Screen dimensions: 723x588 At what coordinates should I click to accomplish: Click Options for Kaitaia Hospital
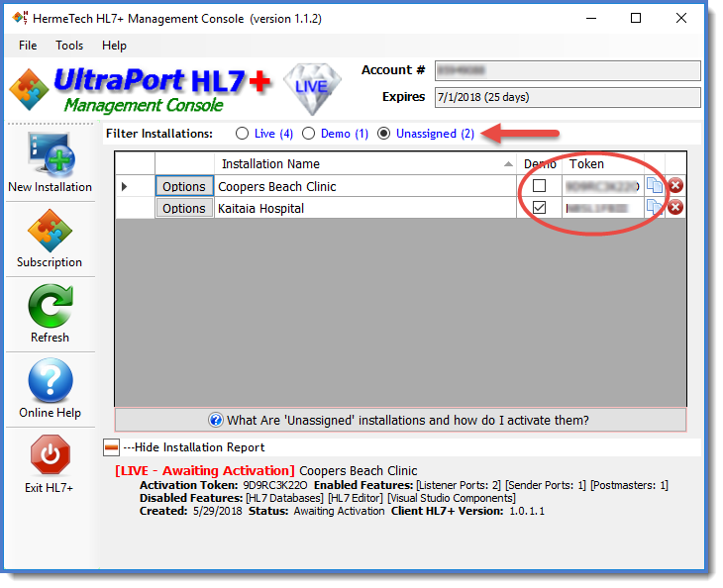point(184,208)
